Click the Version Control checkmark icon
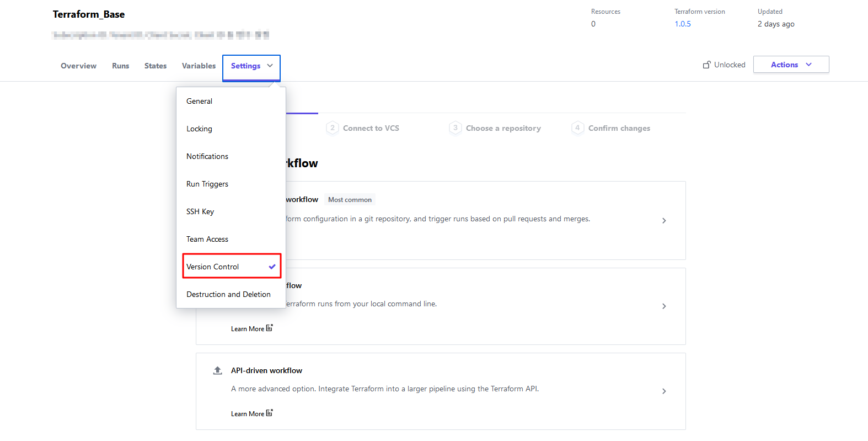This screenshot has width=868, height=441. tap(272, 267)
